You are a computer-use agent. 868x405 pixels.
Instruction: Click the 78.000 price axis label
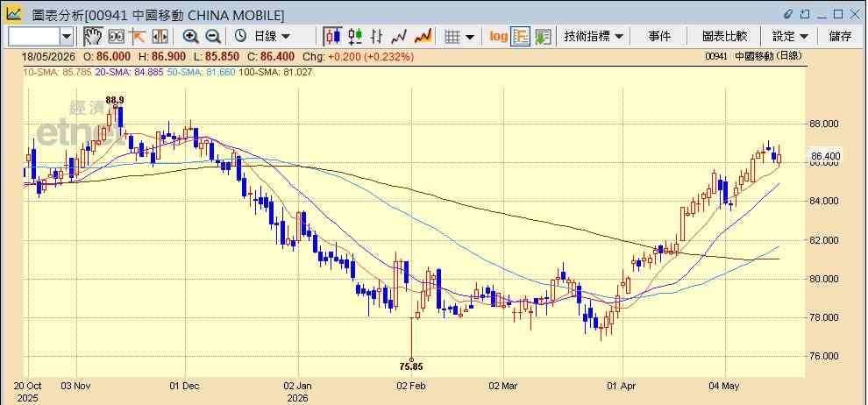(824, 317)
